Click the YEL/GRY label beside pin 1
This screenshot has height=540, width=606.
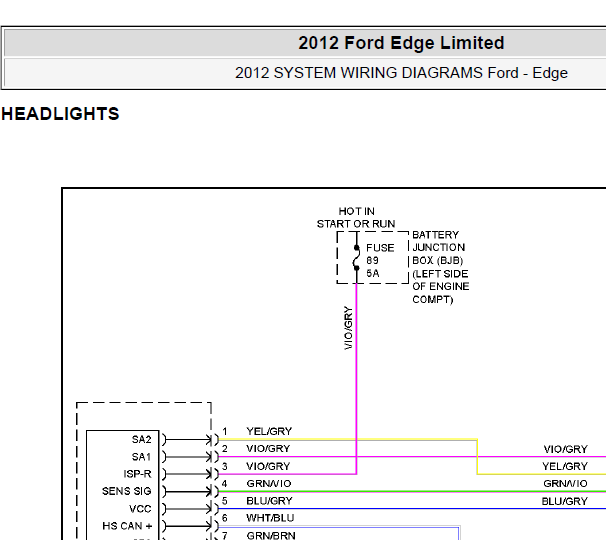coord(269,431)
